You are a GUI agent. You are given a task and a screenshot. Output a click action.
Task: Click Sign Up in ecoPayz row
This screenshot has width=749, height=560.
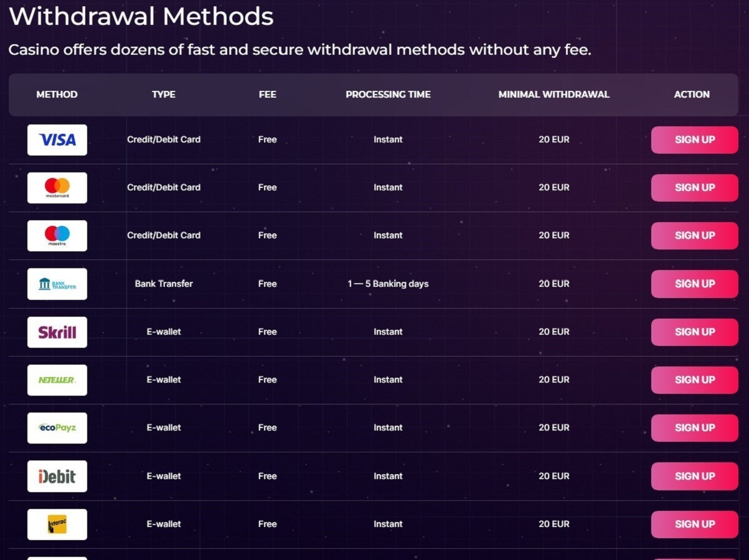click(x=695, y=428)
